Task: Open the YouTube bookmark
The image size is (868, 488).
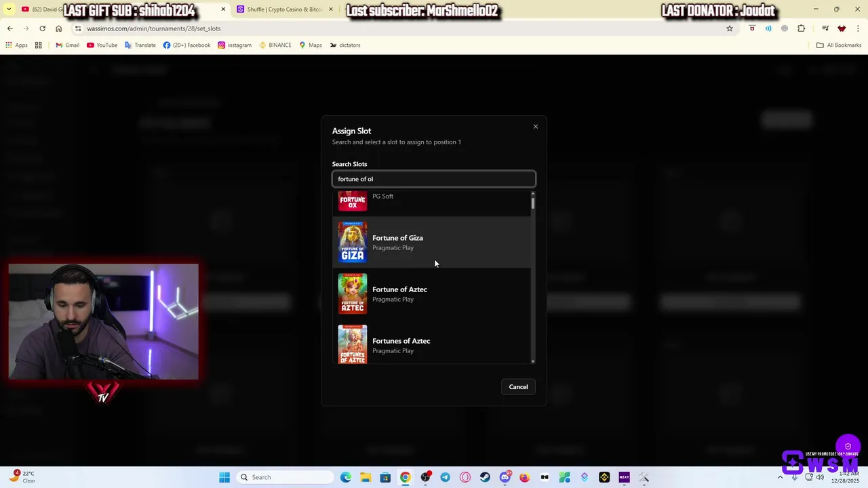Action: [x=102, y=45]
